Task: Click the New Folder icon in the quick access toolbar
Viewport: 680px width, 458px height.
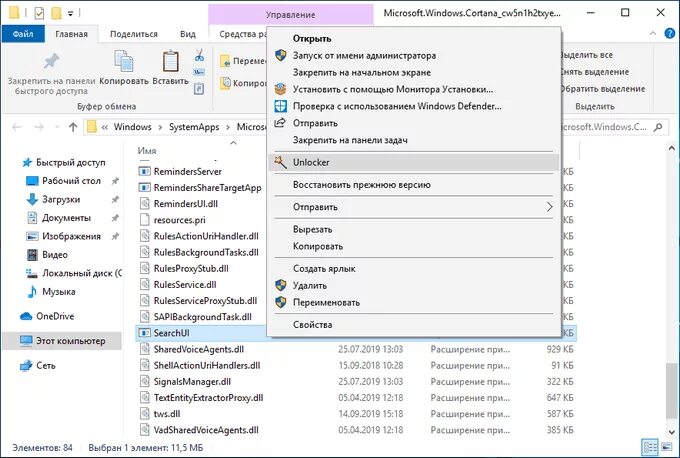Action: [56, 13]
